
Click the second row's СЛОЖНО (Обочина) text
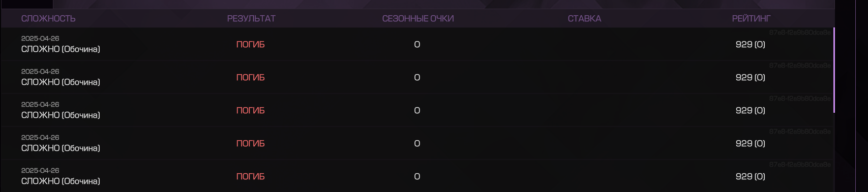coord(61,82)
